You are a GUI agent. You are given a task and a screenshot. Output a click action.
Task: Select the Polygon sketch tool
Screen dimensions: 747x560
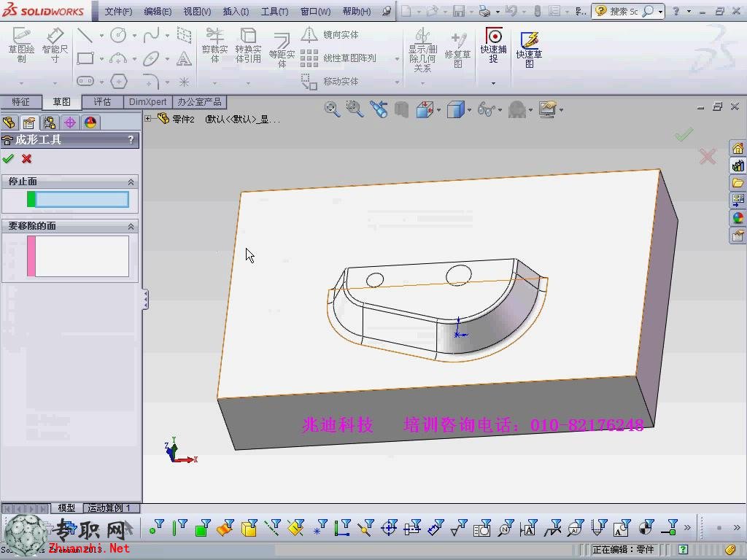point(118,81)
